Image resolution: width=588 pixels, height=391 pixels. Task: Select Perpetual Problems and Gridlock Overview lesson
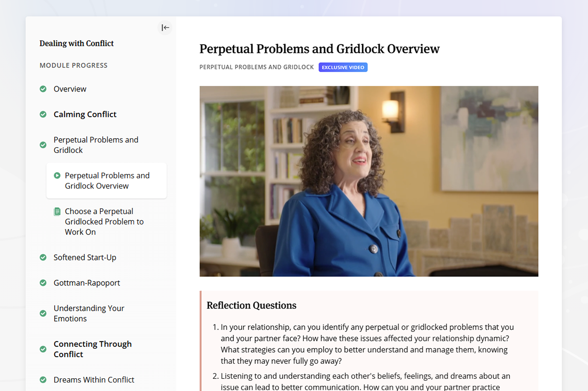point(107,181)
